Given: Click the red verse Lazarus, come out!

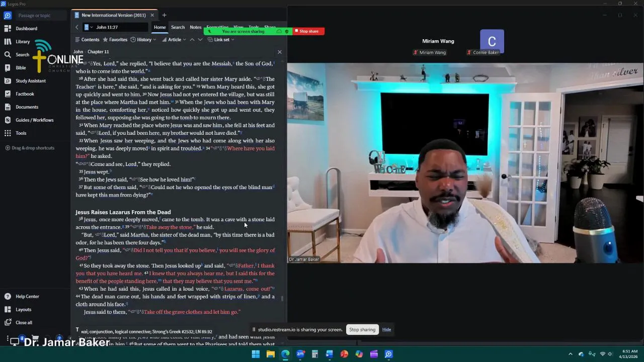Looking at the screenshot, I should (248, 289).
